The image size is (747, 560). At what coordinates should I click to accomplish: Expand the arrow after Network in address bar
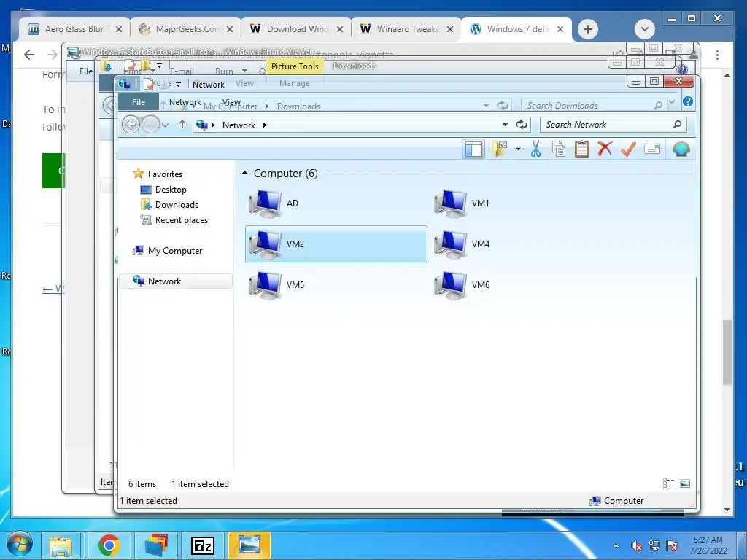264,125
